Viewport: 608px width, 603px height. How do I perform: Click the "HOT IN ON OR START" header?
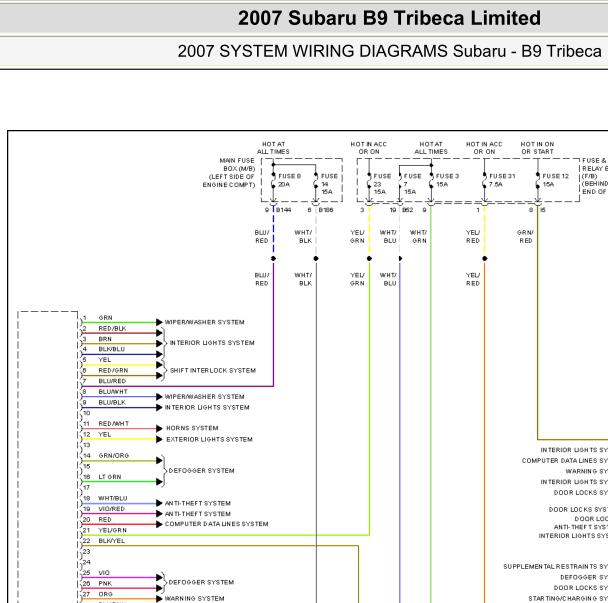(537, 148)
